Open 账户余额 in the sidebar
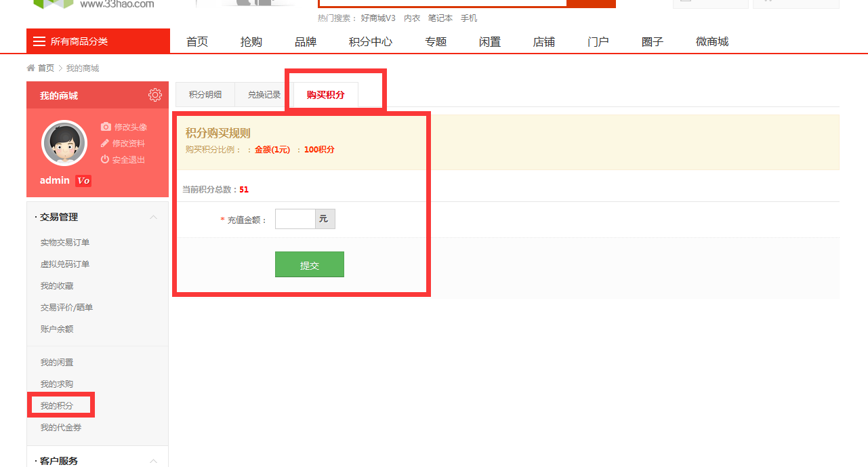The image size is (868, 467). coord(57,329)
